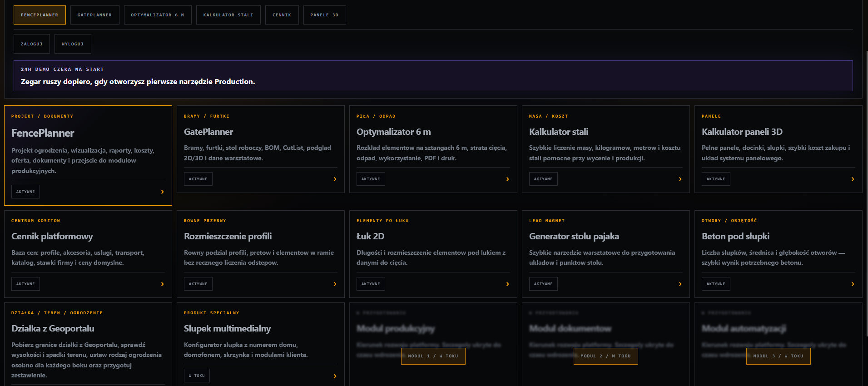Open the Działka z Geoportalu card title

53,328
